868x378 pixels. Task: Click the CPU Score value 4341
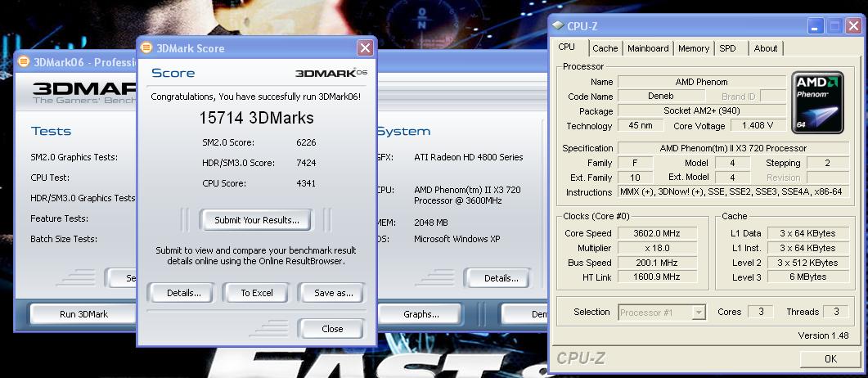[x=306, y=183]
